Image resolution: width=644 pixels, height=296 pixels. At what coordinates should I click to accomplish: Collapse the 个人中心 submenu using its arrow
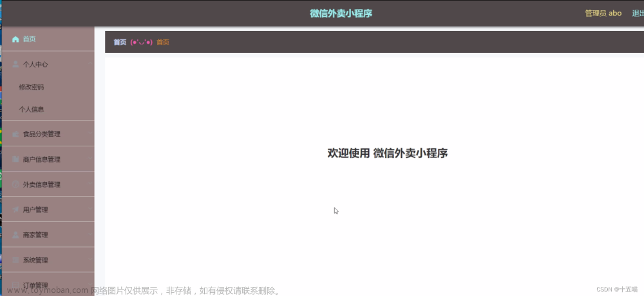click(x=90, y=64)
